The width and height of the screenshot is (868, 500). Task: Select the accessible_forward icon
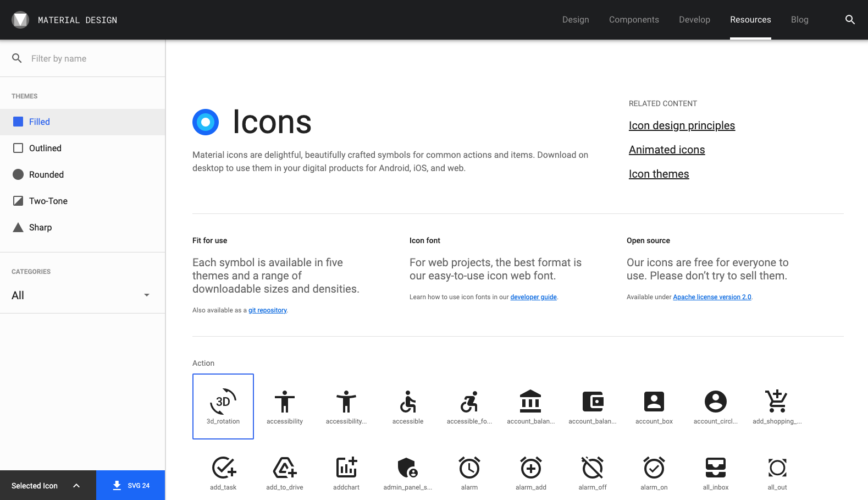pos(469,406)
